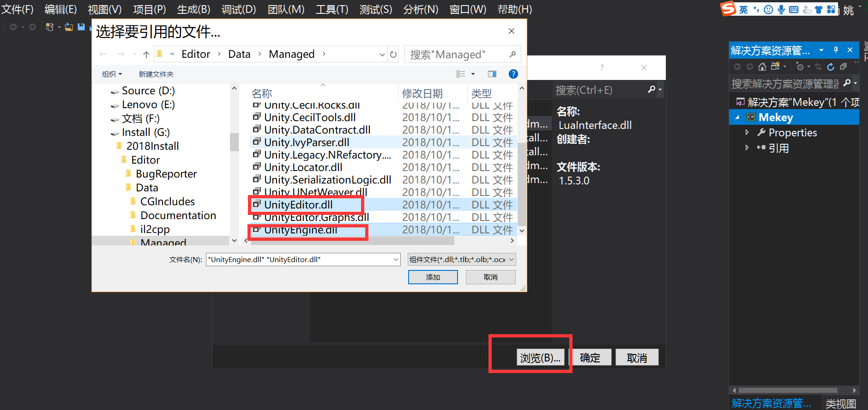Click Solution Explorer sync with active document icon

click(x=818, y=67)
